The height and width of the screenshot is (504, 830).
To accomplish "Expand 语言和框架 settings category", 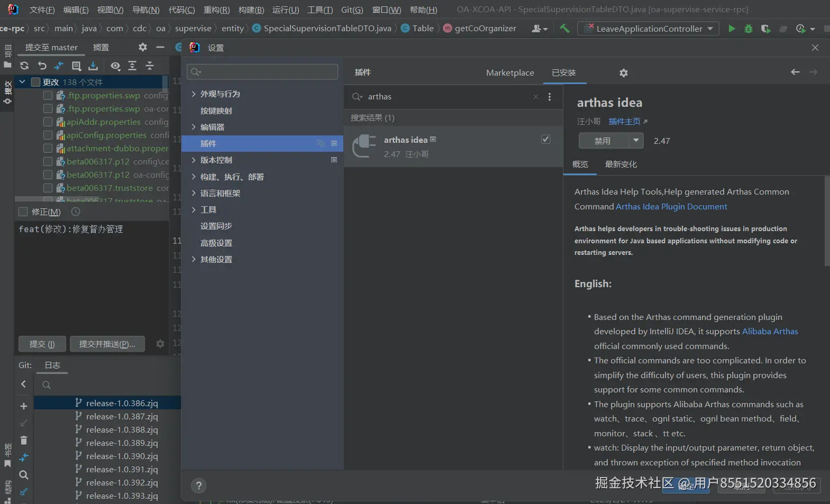I will [x=194, y=193].
